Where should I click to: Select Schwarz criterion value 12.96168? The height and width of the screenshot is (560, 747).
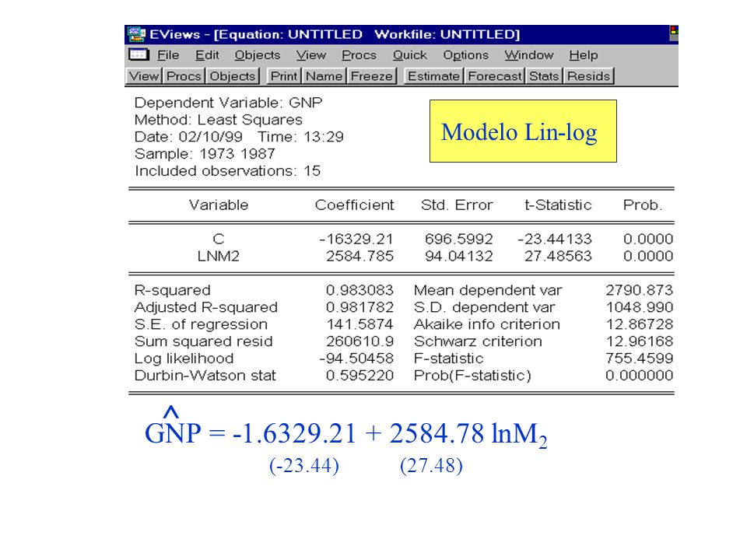click(640, 341)
